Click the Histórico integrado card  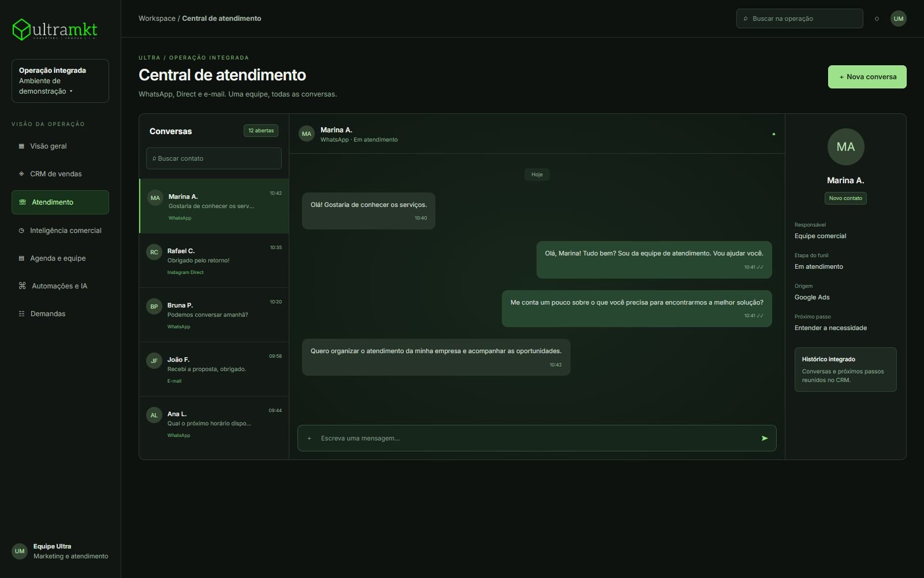coord(845,369)
